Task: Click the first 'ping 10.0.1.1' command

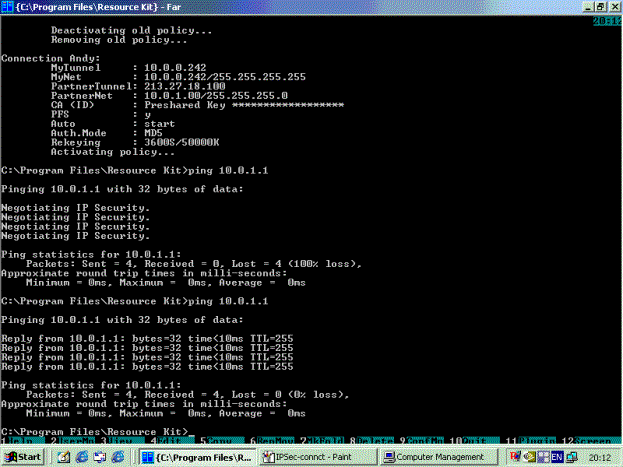Action: point(228,171)
